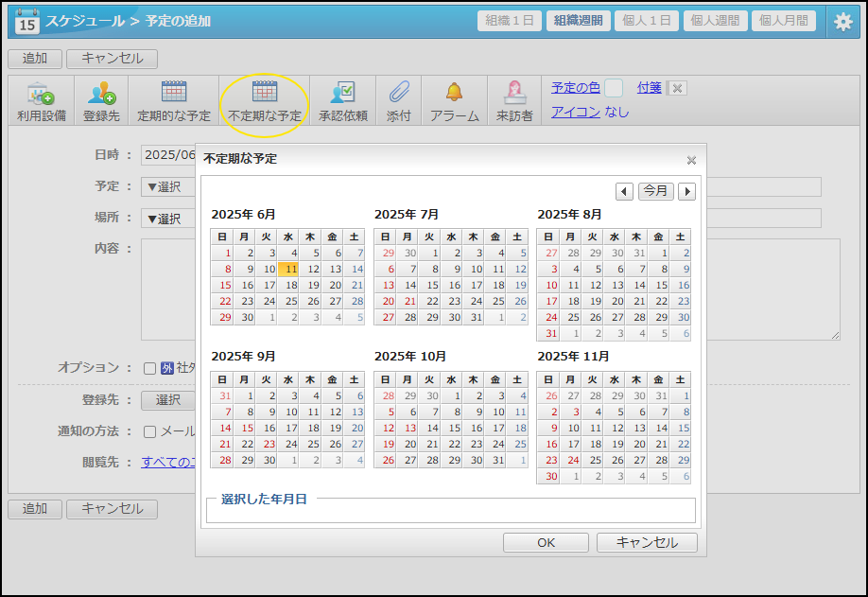Switch to 個人1日 view tab
The image size is (868, 597).
pos(647,21)
